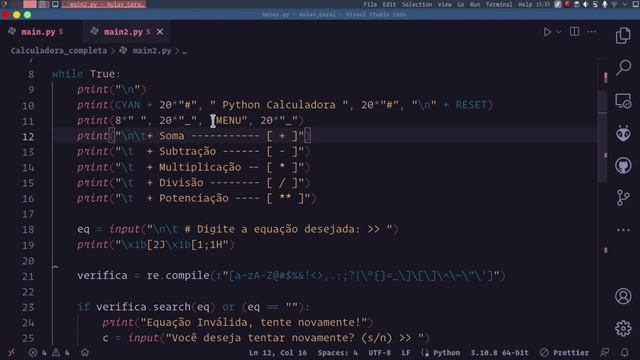Open the Go menu
Image resolution: width=640 pixels, height=360 pixels.
[x=460, y=4]
